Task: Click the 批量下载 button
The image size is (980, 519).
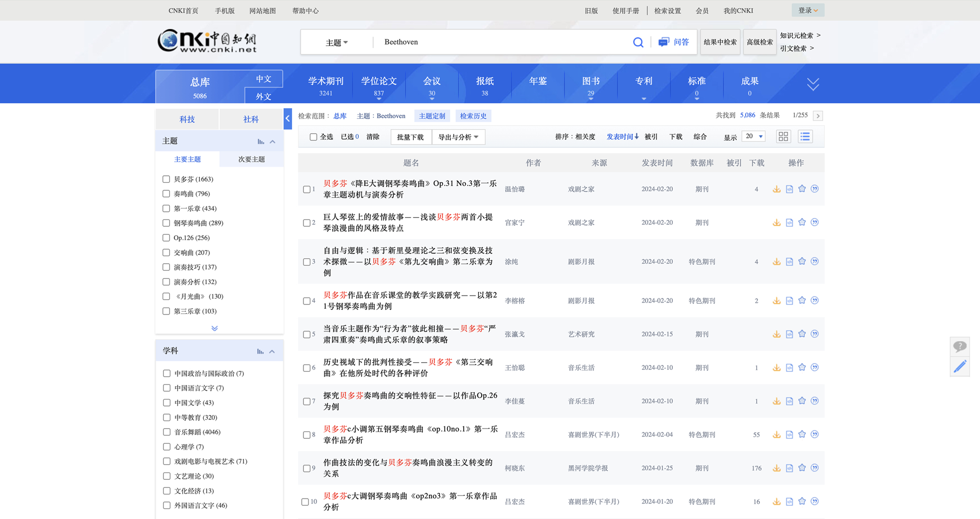Action: (410, 137)
